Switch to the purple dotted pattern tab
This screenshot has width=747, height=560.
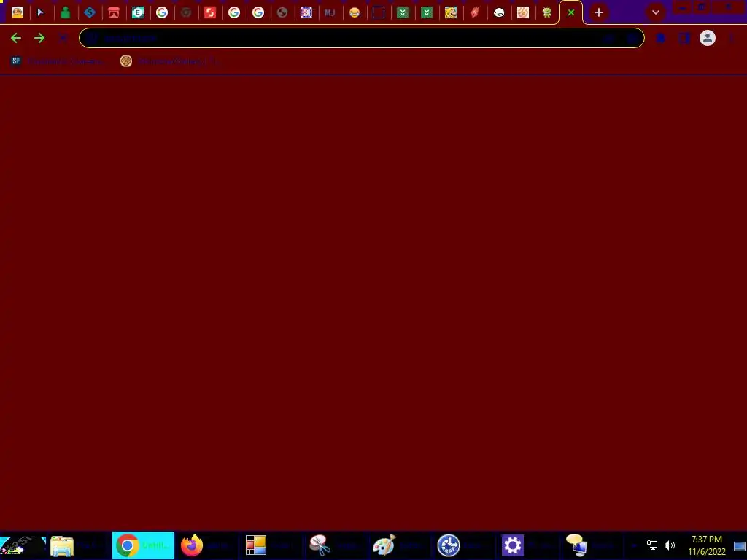coord(306,12)
